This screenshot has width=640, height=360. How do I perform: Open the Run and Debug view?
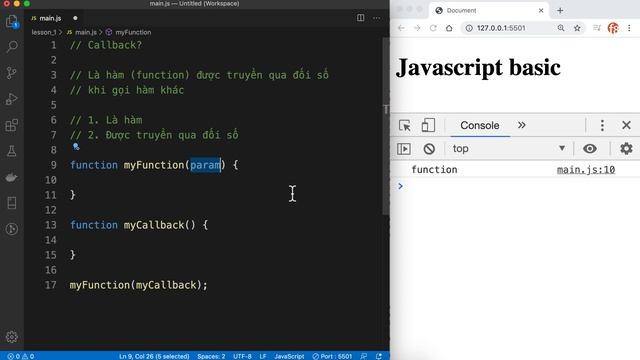(12, 99)
